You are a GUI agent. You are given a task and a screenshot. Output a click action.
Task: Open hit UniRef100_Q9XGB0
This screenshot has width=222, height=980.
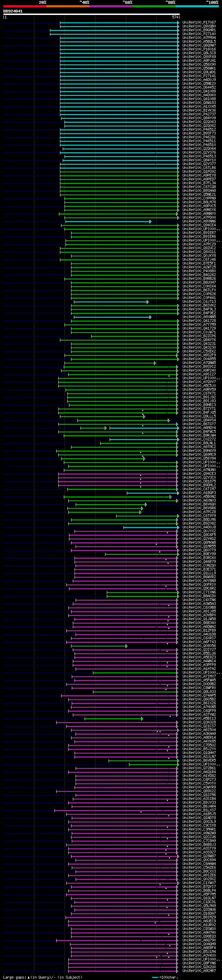(199, 26)
